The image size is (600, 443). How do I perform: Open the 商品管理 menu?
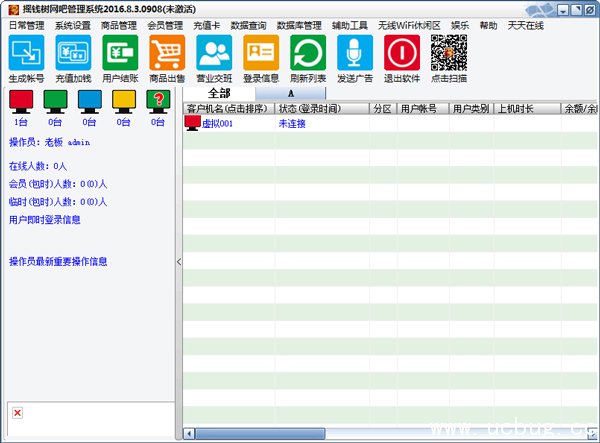pyautogui.click(x=119, y=26)
